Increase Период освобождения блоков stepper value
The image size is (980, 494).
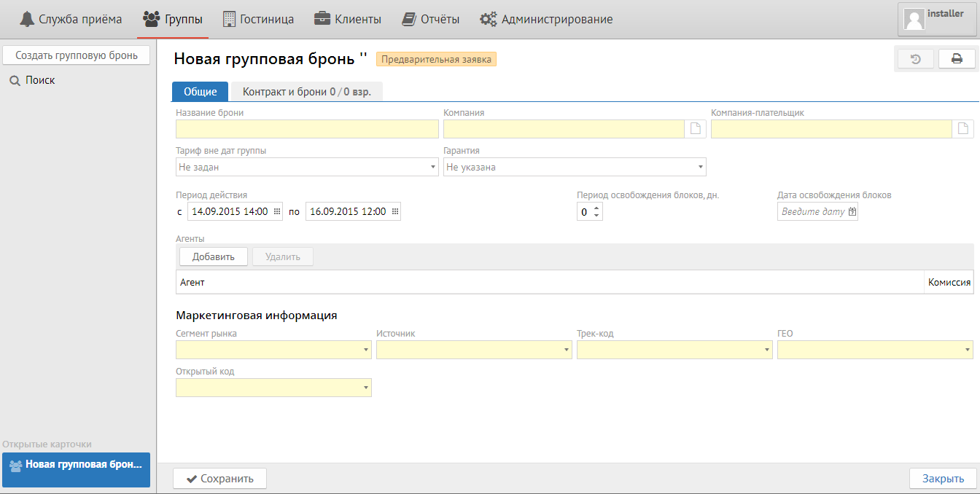[597, 208]
